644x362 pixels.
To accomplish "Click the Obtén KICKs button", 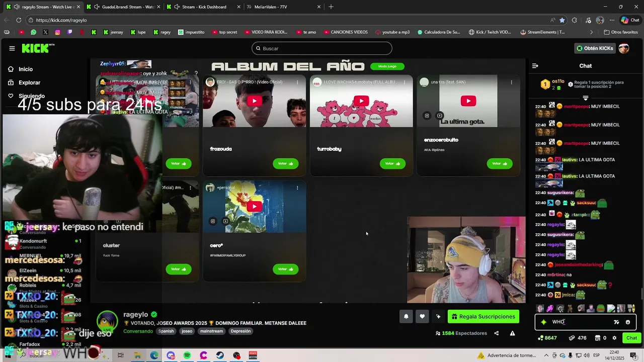I will 595,48.
